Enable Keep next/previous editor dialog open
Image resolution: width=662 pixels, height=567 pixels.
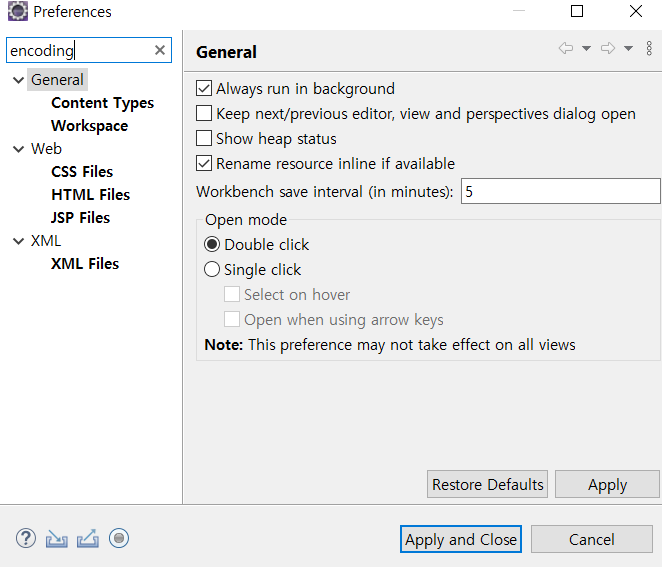point(204,113)
